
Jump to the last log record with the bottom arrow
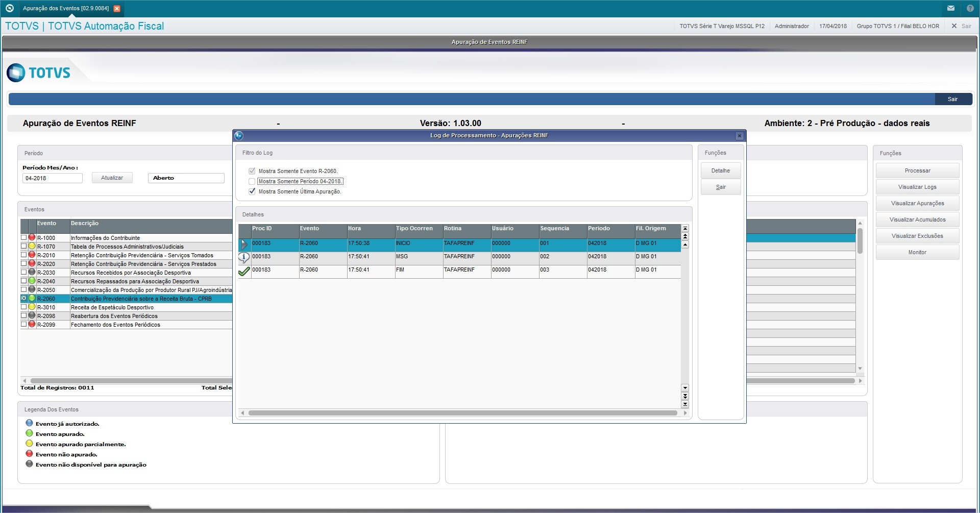pos(685,404)
